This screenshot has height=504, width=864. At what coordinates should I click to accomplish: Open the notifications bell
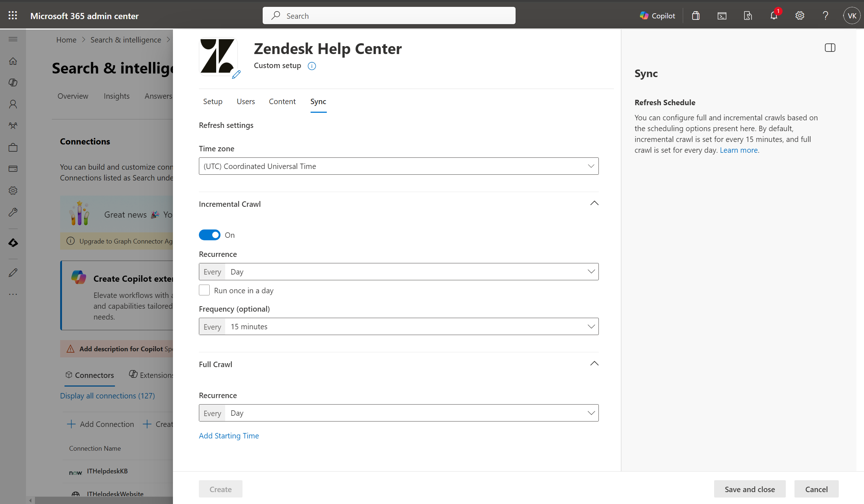click(774, 15)
